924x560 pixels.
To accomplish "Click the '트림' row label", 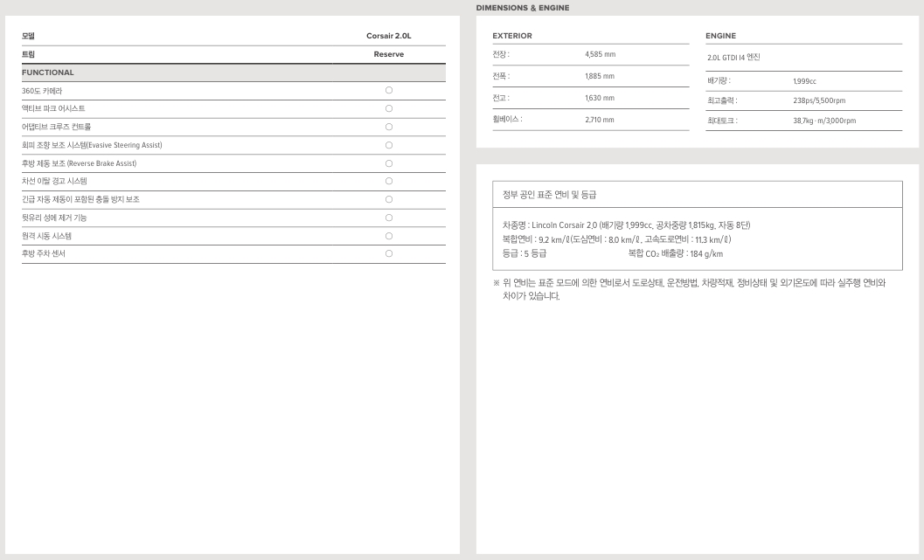I will [x=28, y=54].
